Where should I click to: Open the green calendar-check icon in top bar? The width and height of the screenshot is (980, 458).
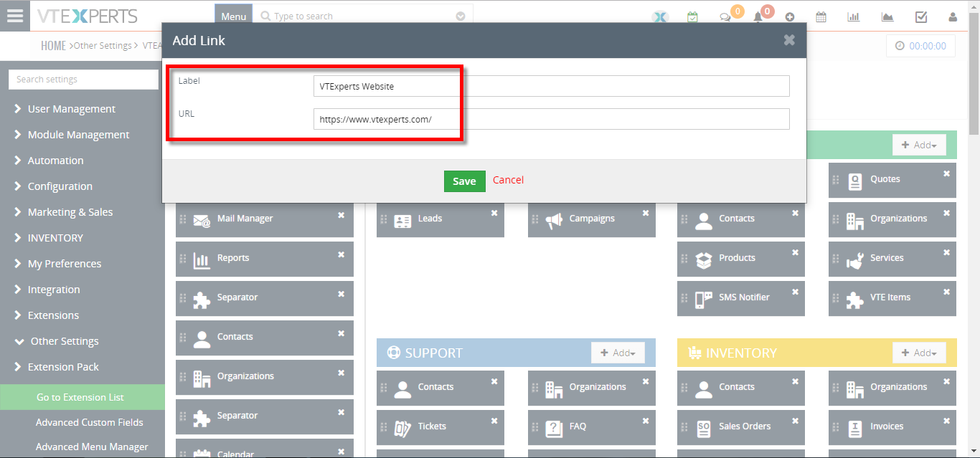click(692, 17)
